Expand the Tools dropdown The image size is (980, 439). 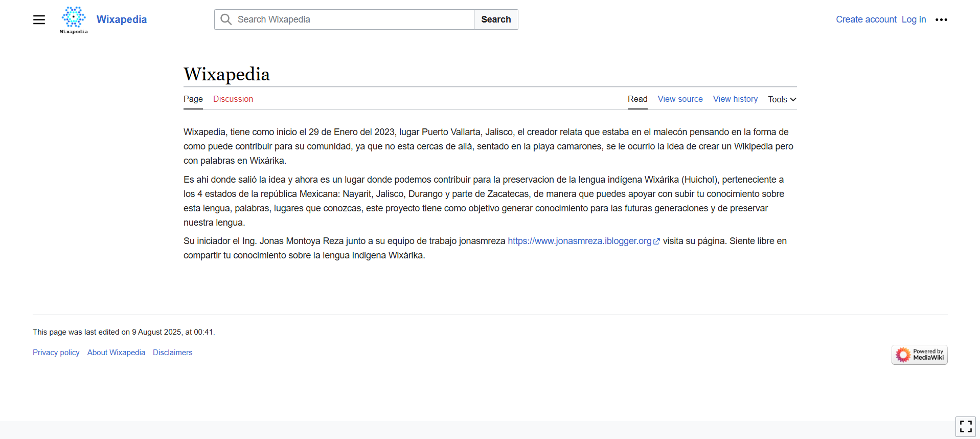[782, 99]
